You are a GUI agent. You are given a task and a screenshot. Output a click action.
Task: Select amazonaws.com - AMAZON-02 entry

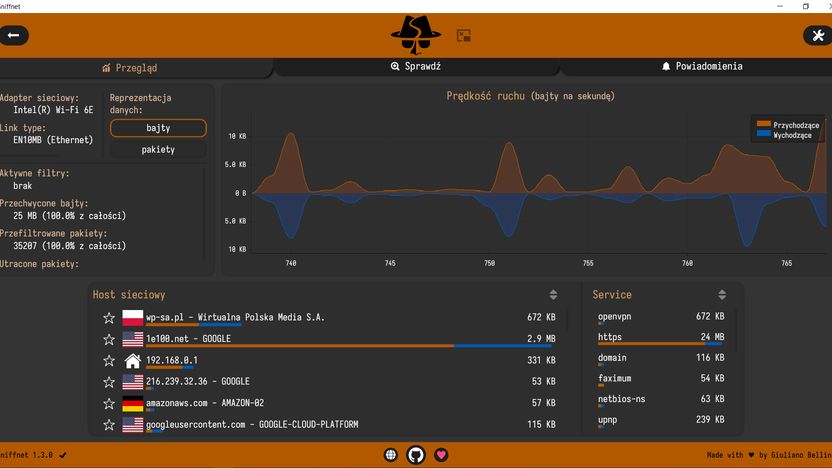(330, 404)
